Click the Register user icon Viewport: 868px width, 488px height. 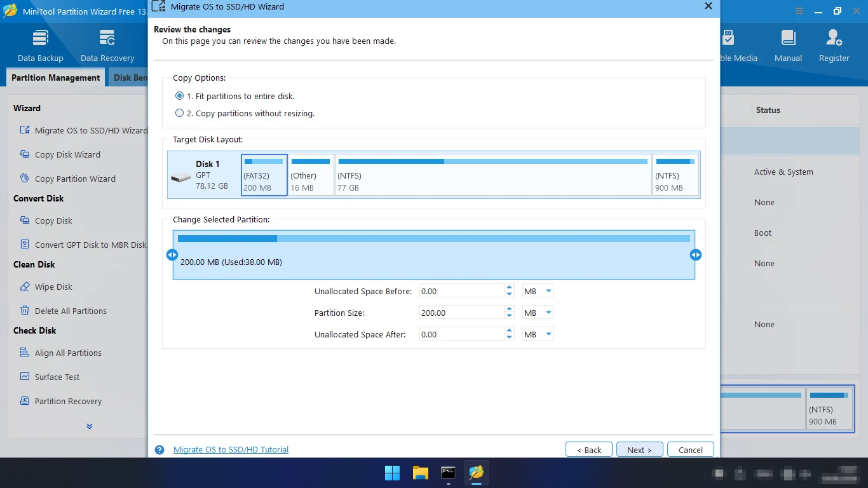[834, 38]
